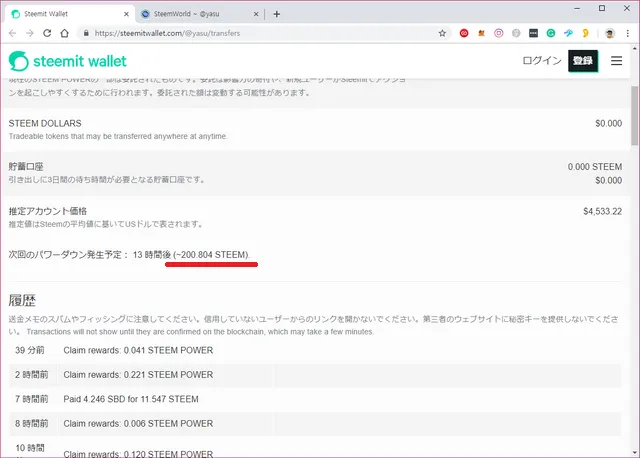This screenshot has width=640, height=458.
Task: Reload the page with refresh icon
Action: (x=47, y=33)
